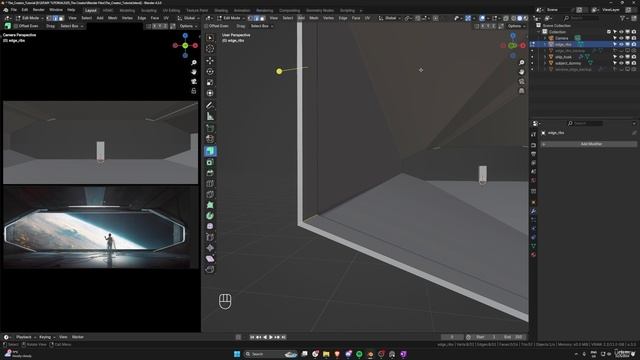This screenshot has height=360, width=640.
Task: Pick the Spin tool in the toolbar
Action: pyautogui.click(x=210, y=216)
